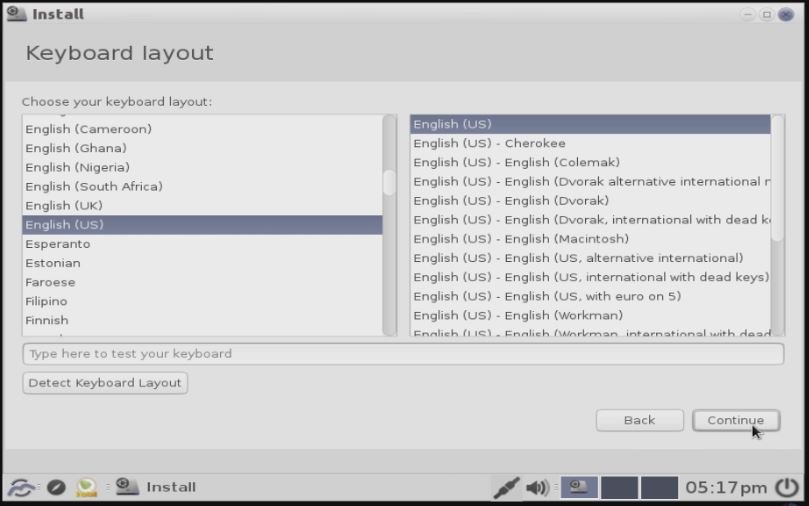Screen dimensions: 809x506
Task: Select Estonian layout
Action: pyautogui.click(x=202, y=263)
